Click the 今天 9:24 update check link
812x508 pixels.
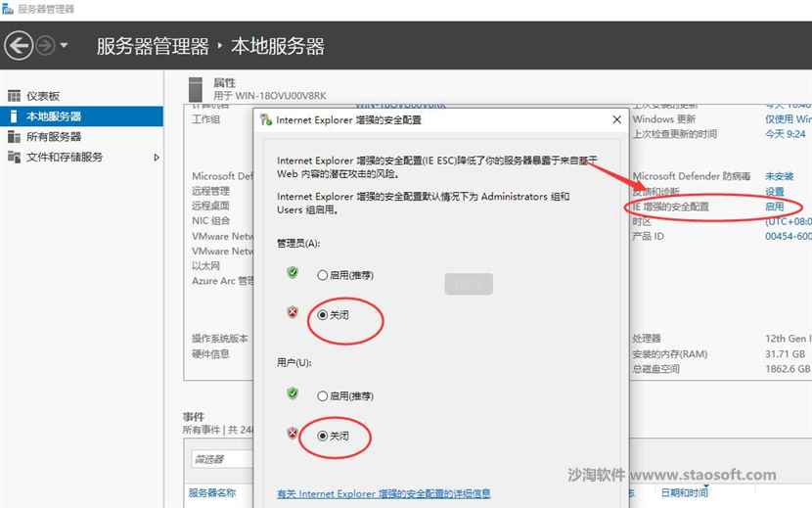(785, 134)
